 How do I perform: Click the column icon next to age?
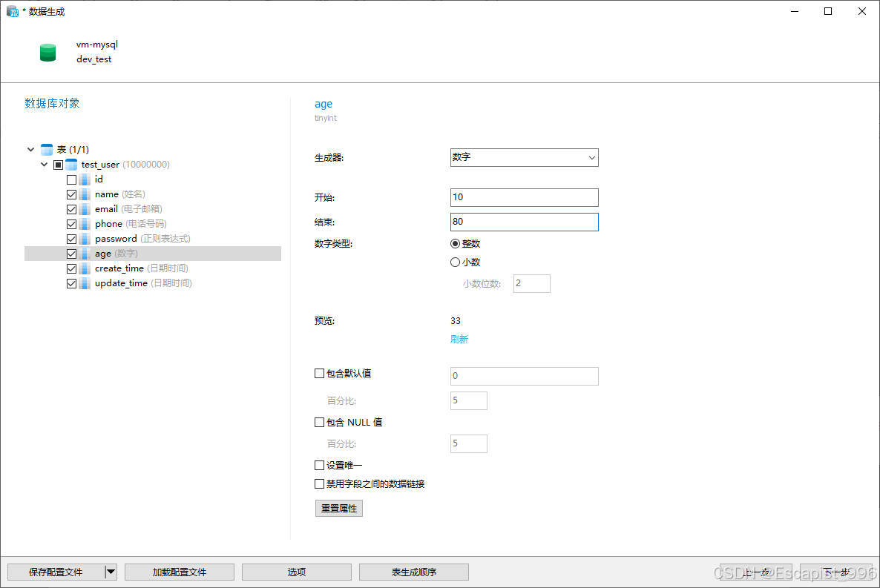(x=85, y=253)
